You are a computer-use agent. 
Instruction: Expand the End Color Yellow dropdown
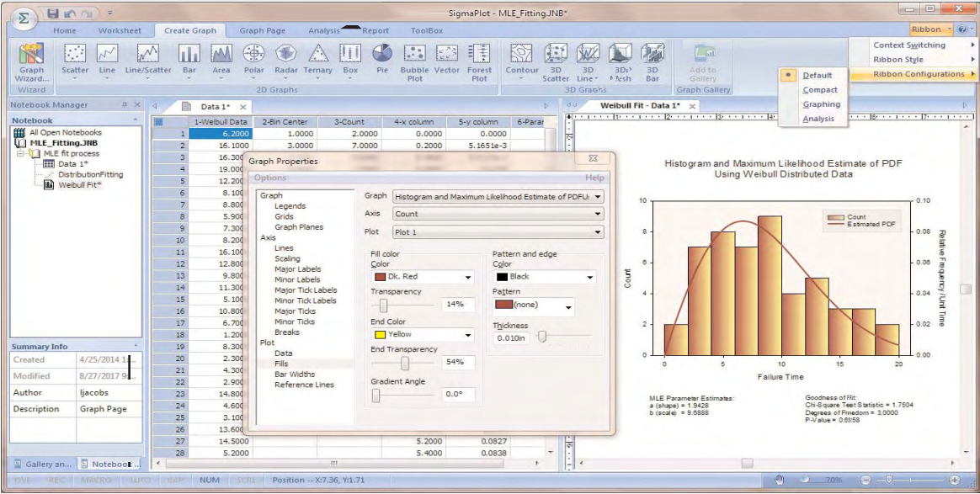point(423,335)
